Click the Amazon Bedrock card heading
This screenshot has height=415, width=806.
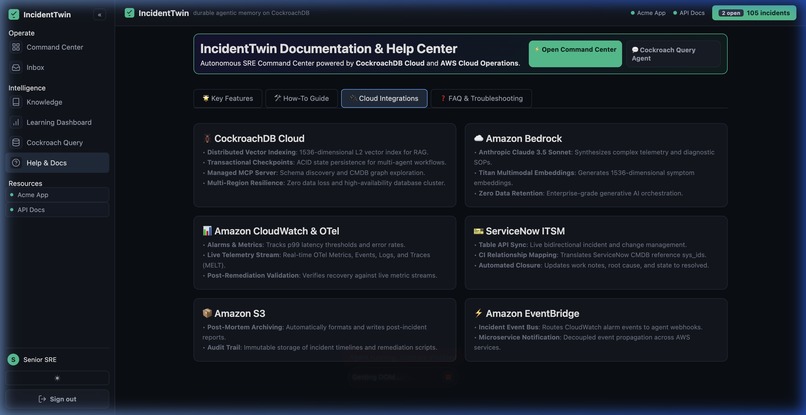524,138
